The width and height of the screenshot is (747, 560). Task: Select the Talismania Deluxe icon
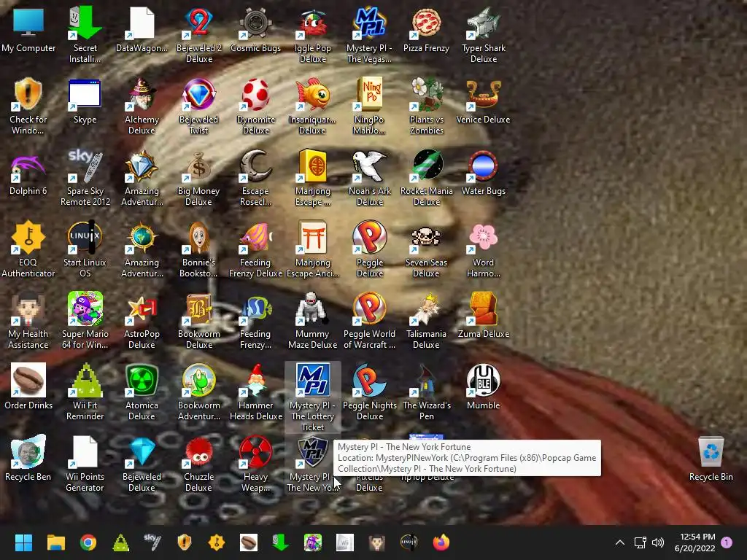[426, 320]
